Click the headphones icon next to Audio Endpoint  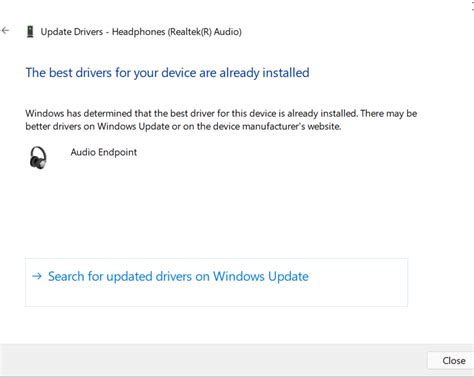(x=38, y=157)
